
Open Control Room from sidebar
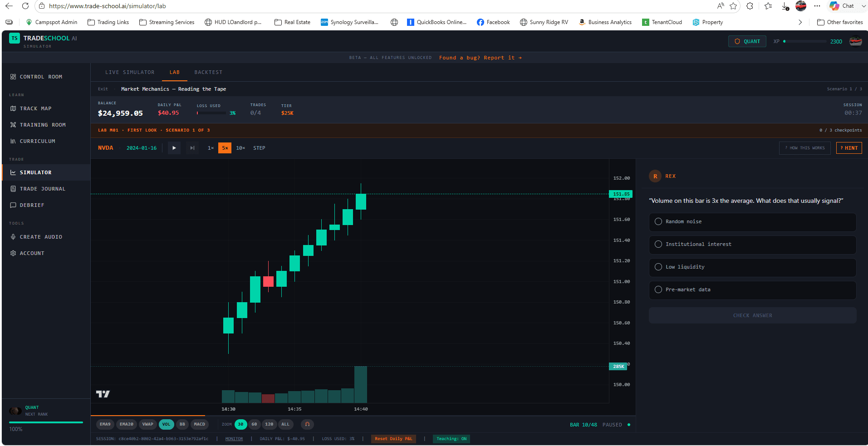click(x=41, y=77)
